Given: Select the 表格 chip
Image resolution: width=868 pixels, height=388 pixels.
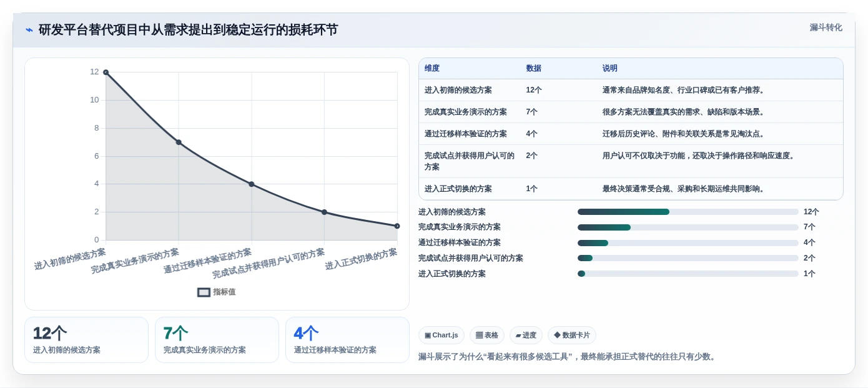Looking at the screenshot, I should (x=487, y=336).
